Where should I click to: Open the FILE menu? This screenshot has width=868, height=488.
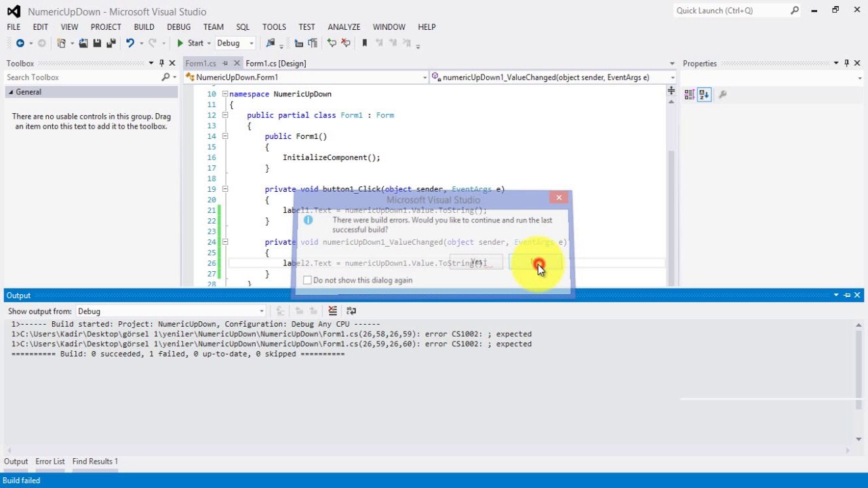pyautogui.click(x=14, y=27)
